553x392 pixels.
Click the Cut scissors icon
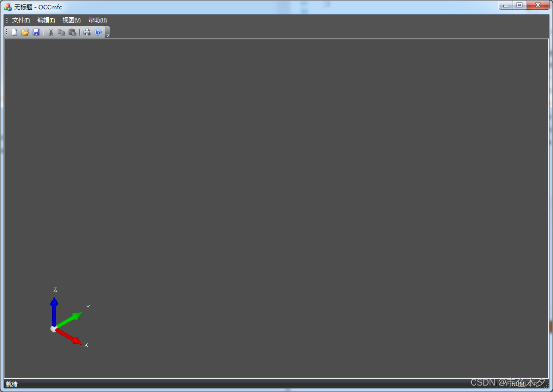point(51,32)
